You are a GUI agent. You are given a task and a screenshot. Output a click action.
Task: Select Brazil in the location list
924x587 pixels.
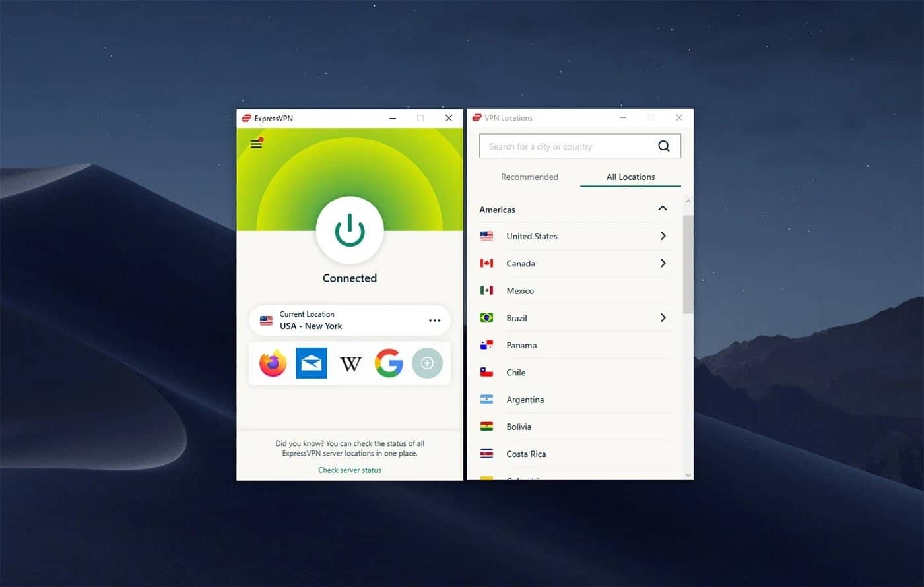[x=574, y=318]
